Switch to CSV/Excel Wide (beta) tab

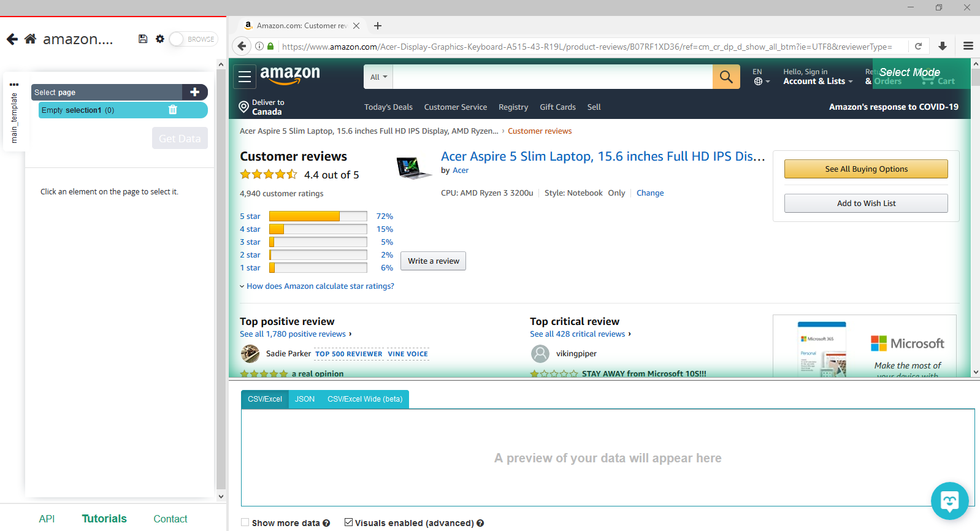click(x=365, y=399)
